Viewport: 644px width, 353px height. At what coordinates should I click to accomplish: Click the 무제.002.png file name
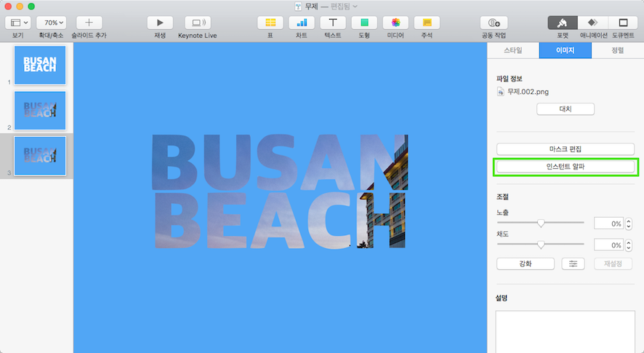click(528, 92)
